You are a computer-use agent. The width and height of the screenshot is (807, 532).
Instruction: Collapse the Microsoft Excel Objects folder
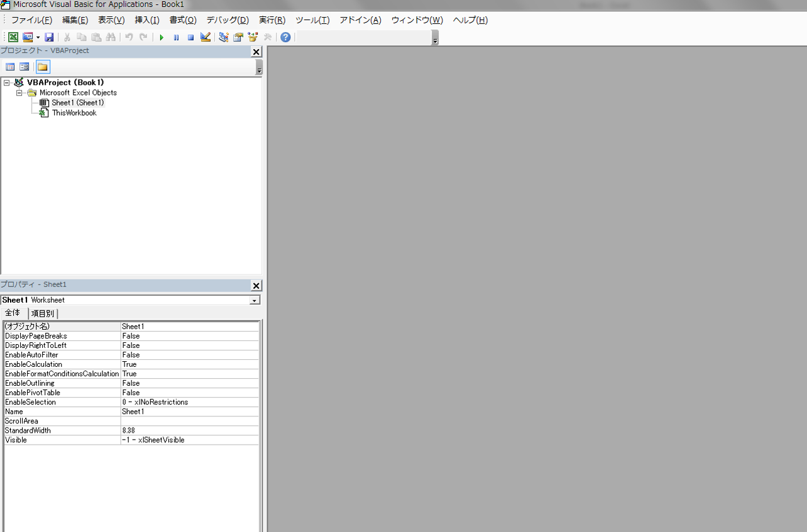coord(19,92)
